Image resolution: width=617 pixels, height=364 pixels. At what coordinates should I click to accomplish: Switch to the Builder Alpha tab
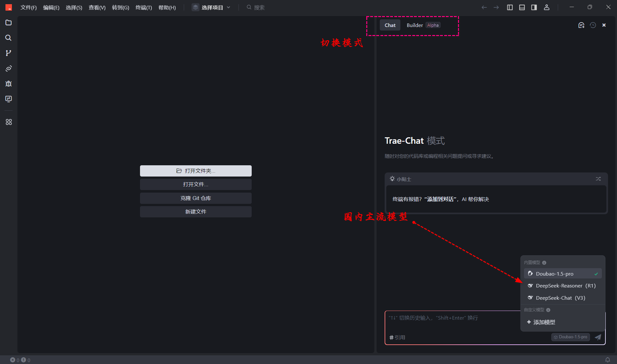tap(423, 25)
